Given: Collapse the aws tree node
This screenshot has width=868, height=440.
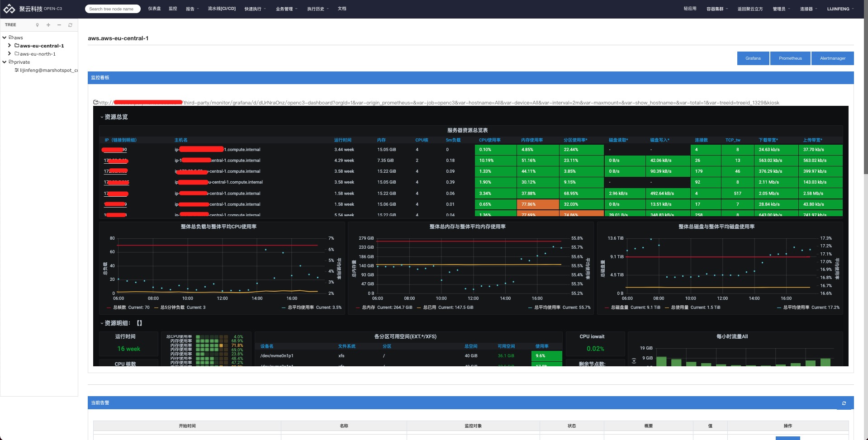Looking at the screenshot, I should click(x=5, y=38).
